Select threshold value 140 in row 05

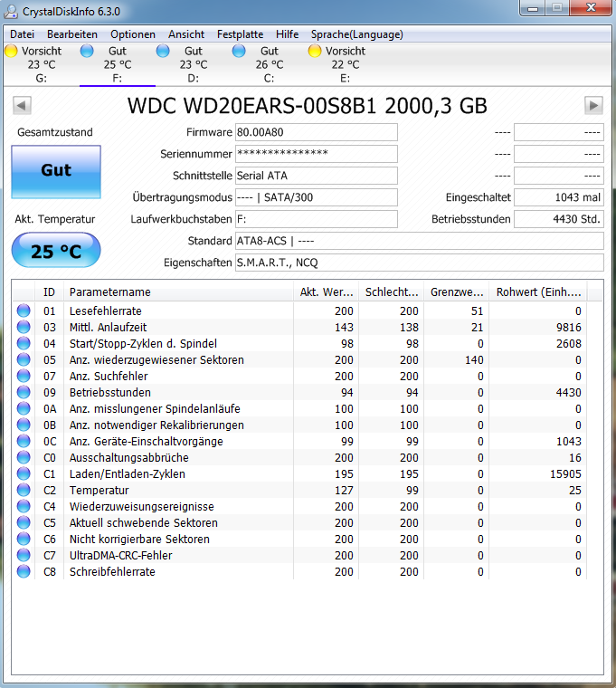click(474, 359)
